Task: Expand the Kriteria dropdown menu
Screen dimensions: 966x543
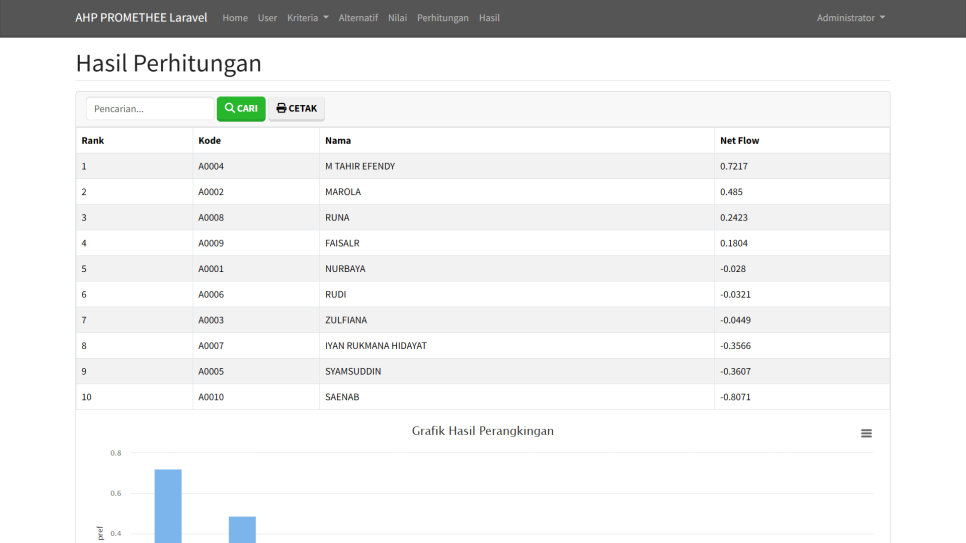Action: 307,18
